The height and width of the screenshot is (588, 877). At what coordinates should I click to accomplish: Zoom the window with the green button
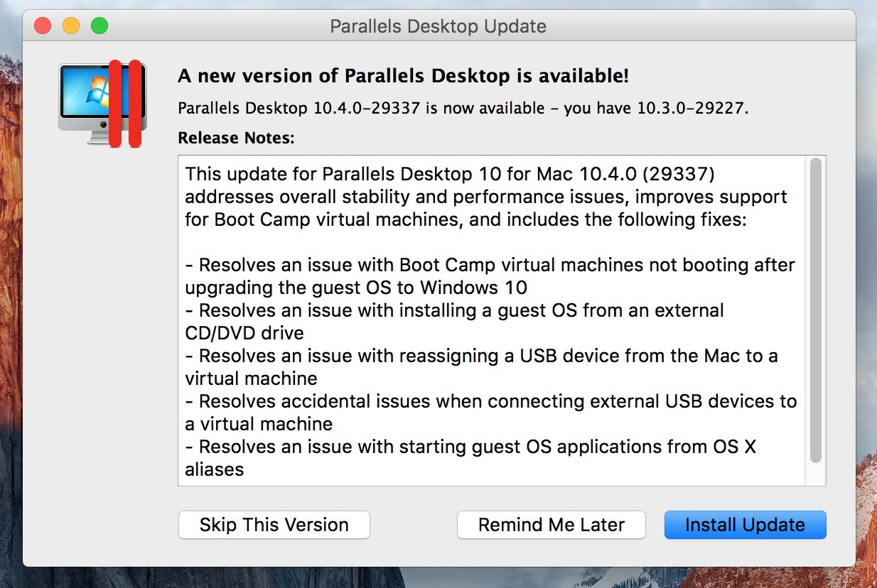[x=99, y=26]
